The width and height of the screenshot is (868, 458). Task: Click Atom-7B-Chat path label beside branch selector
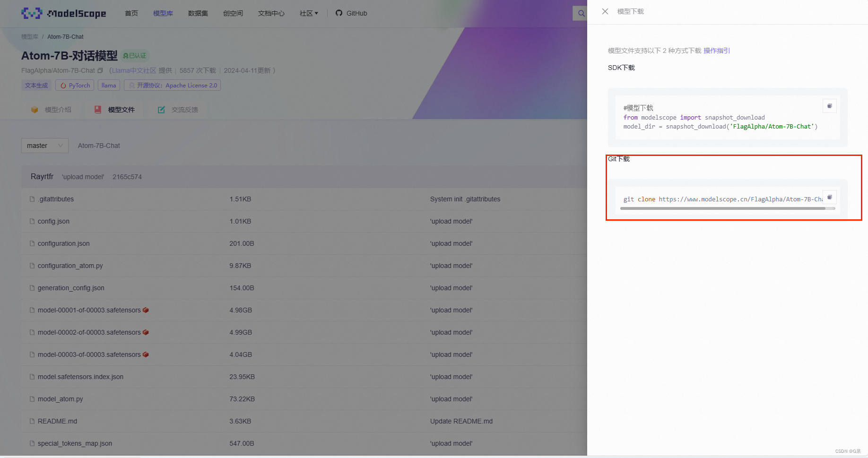(99, 146)
